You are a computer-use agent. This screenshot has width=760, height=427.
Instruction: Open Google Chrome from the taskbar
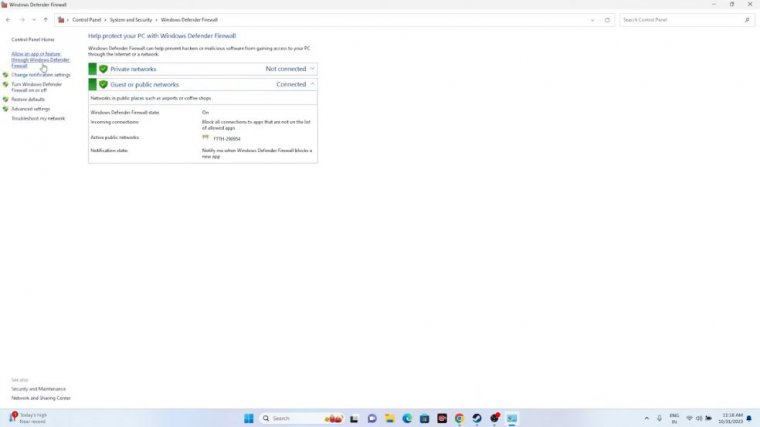(459, 418)
